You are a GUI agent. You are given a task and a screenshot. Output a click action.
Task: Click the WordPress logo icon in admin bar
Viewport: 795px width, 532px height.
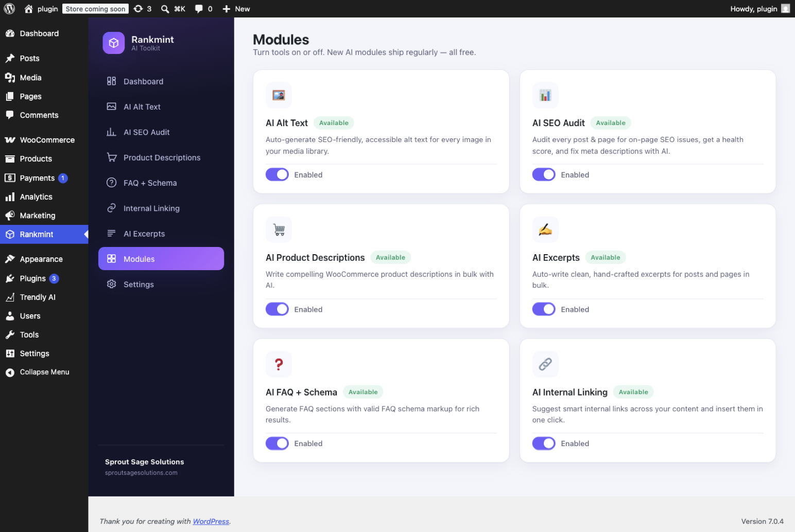(9, 9)
